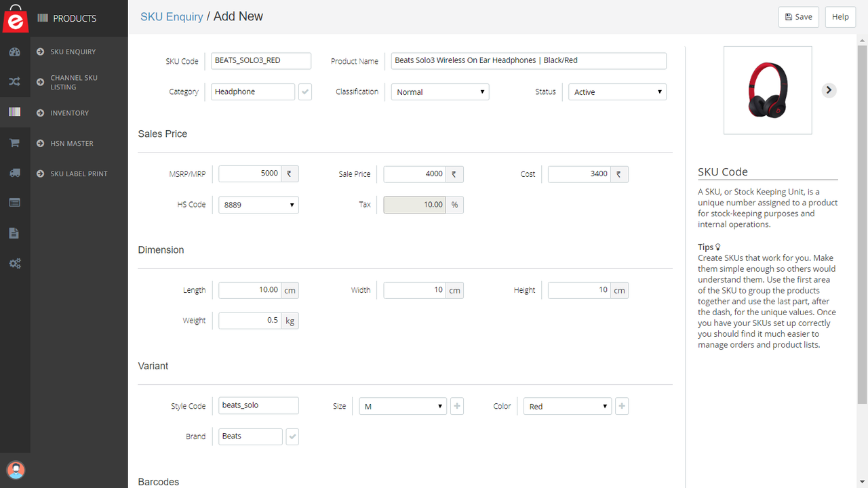
Task: Click the cm unit next to Length
Action: point(290,290)
